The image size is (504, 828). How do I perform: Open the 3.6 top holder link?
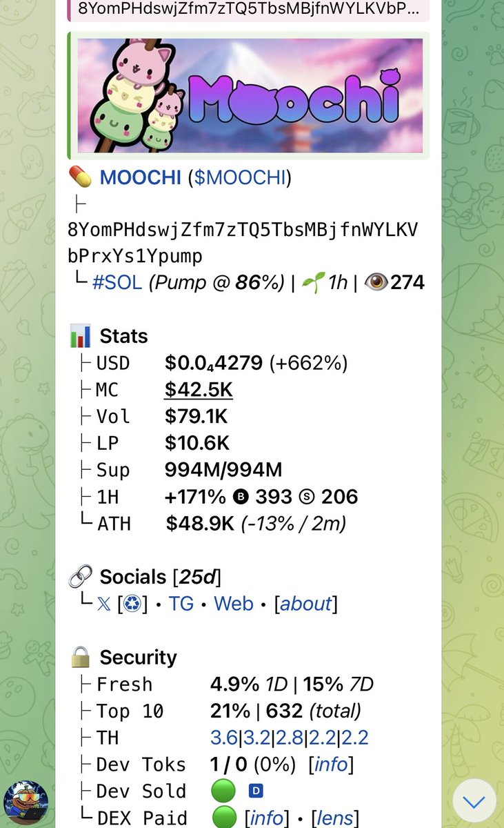point(223,738)
